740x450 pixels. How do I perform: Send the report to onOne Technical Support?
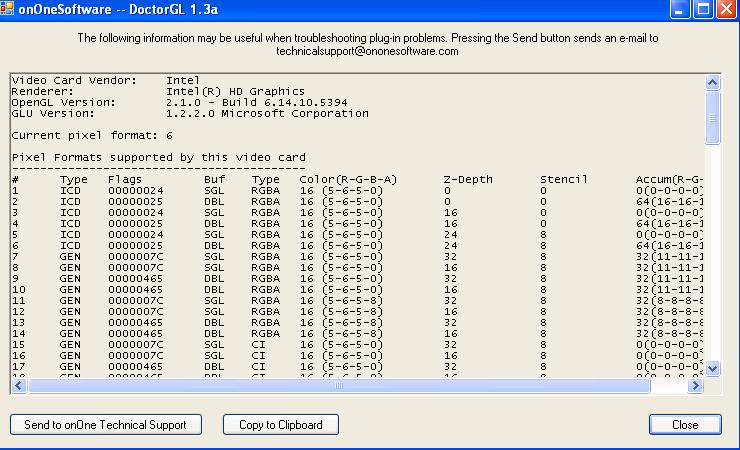tap(105, 424)
